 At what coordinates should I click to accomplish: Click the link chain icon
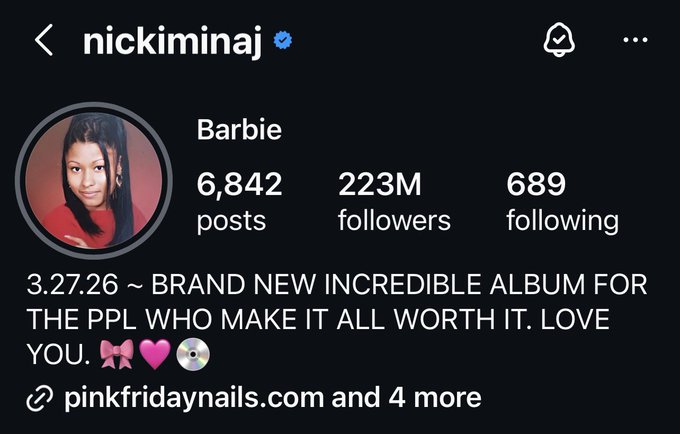39,398
